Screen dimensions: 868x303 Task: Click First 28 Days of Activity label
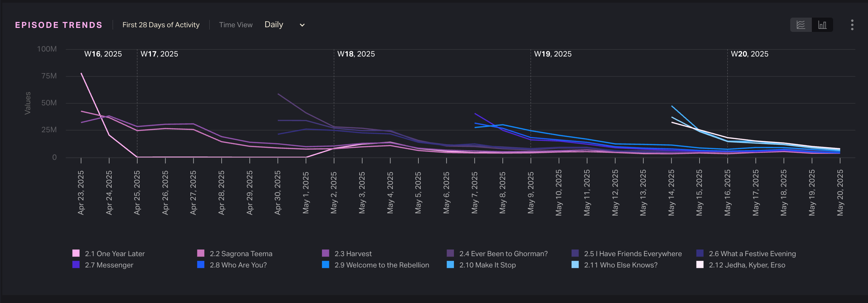tap(161, 25)
